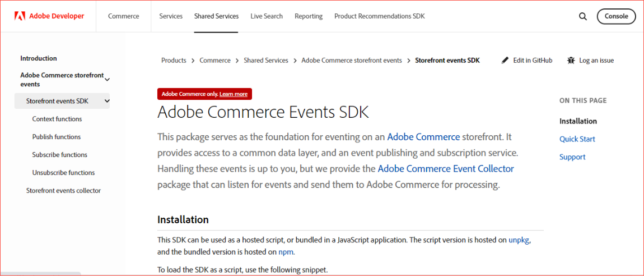Viewport: 644px width, 276px height.
Task: Click the bug Log an issue icon
Action: pyautogui.click(x=571, y=60)
